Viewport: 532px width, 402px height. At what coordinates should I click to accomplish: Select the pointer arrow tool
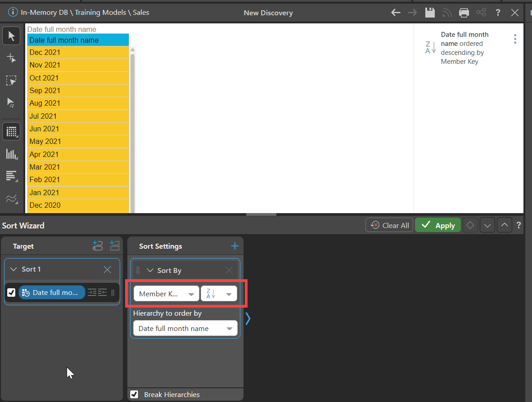point(11,36)
